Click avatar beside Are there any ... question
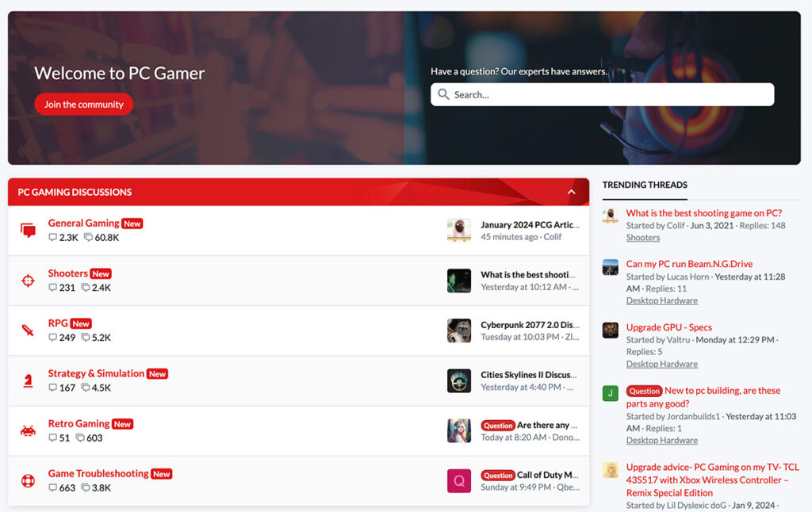The width and height of the screenshot is (812, 512). point(459,430)
